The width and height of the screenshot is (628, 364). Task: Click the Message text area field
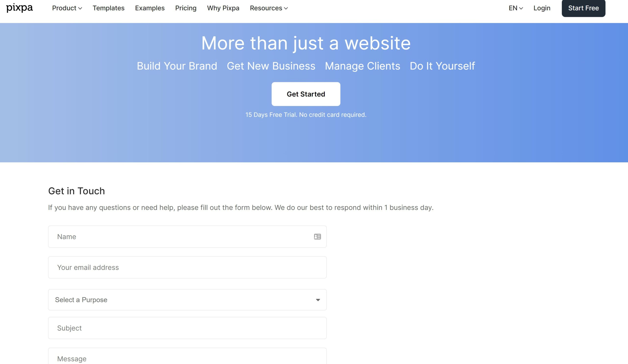(187, 358)
